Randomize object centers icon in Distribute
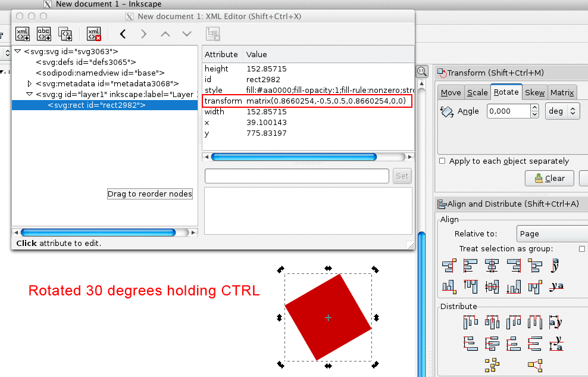Screen dimensions: 588x377 pyautogui.click(x=492, y=363)
